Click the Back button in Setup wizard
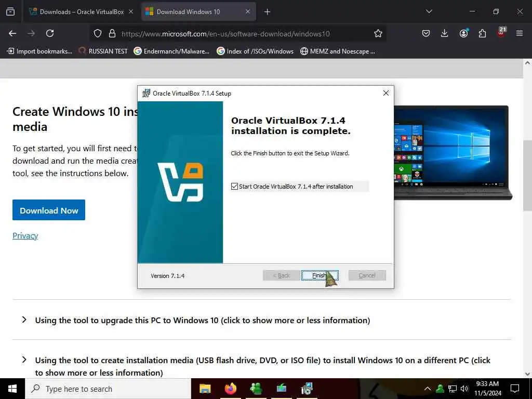The width and height of the screenshot is (532, 399). pos(281,275)
